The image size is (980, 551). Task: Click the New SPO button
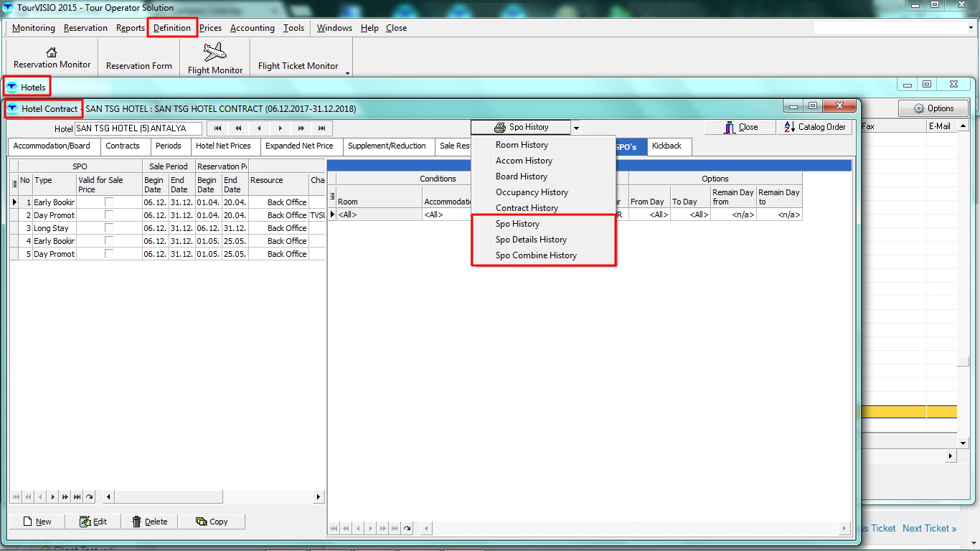tap(37, 522)
